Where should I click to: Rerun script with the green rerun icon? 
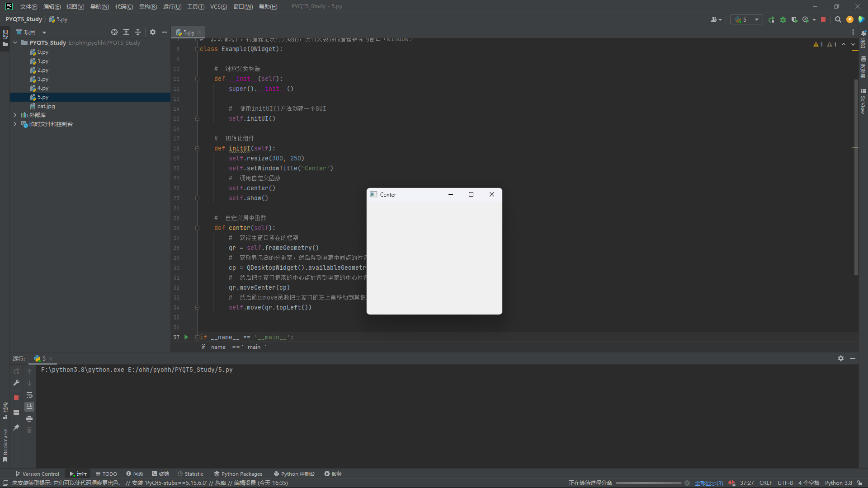pyautogui.click(x=771, y=19)
